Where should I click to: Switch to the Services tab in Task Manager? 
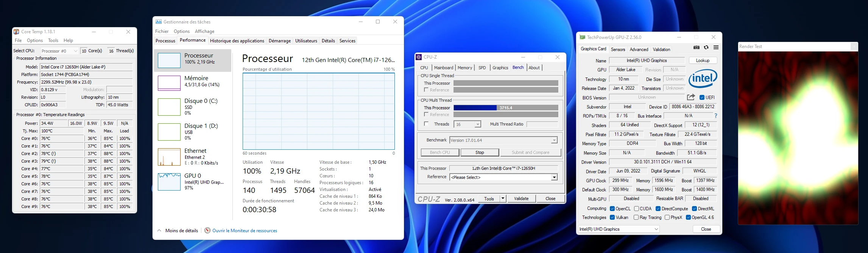click(347, 41)
